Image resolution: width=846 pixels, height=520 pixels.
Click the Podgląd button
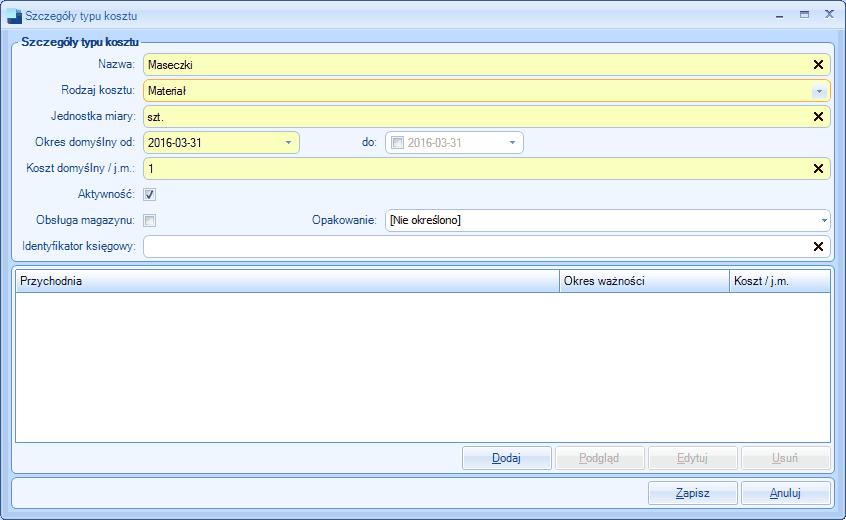point(599,458)
